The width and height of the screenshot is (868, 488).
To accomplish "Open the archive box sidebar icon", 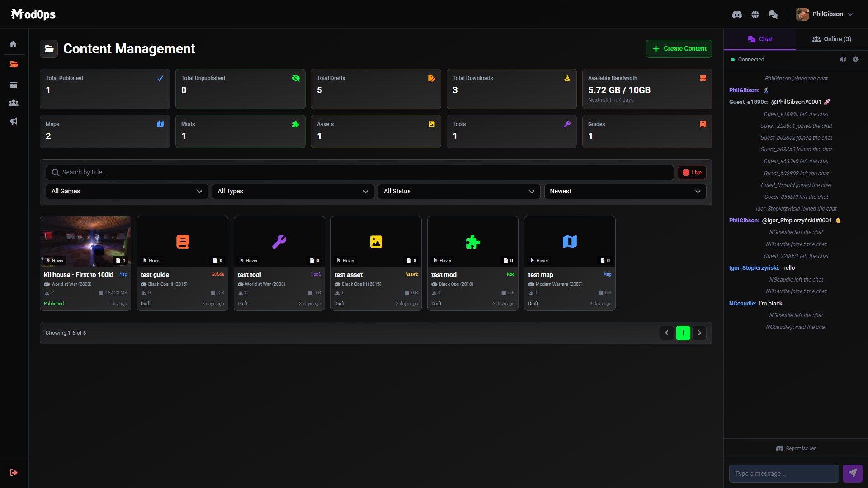I will click(x=14, y=85).
